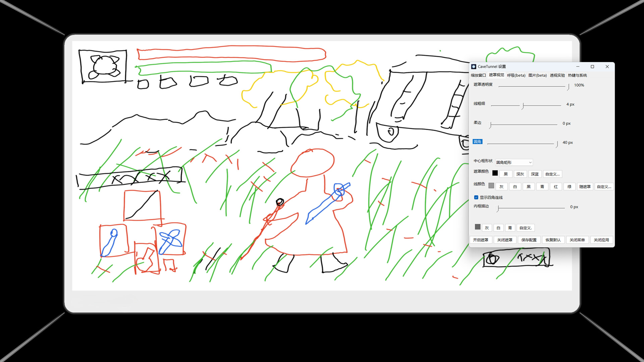Click the 保存配置 button
644x362 pixels.
click(x=529, y=240)
